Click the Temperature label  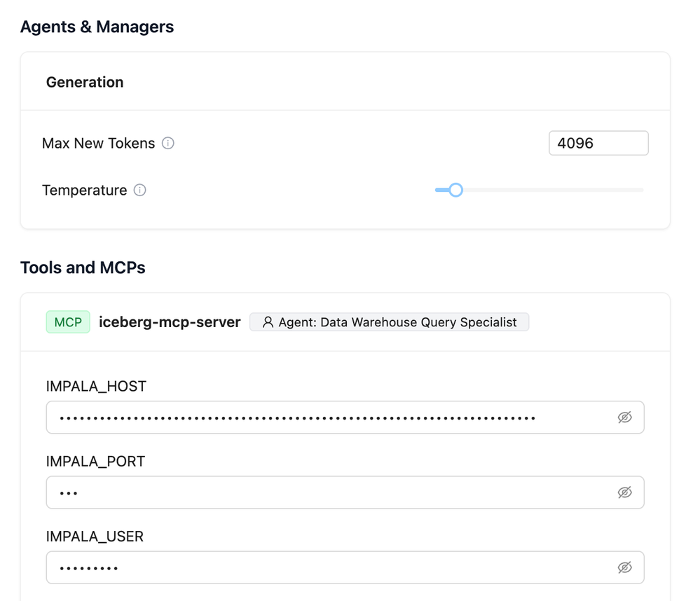coord(84,190)
